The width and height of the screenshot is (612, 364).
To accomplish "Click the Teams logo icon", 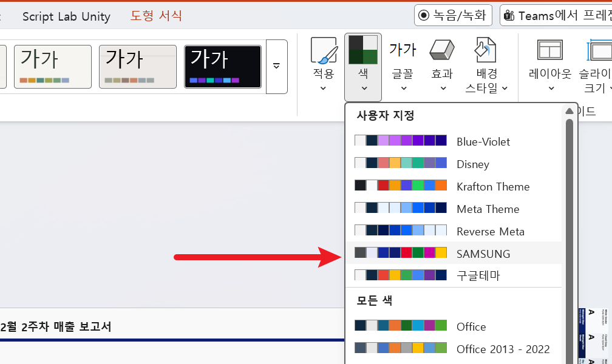I will click(509, 16).
